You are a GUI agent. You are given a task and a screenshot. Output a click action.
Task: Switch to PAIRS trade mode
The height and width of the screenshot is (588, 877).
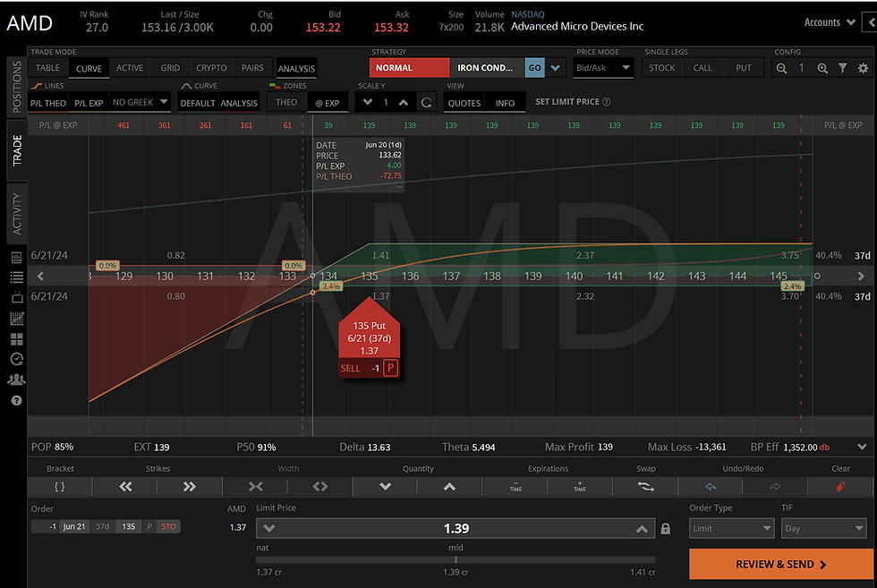coord(252,68)
